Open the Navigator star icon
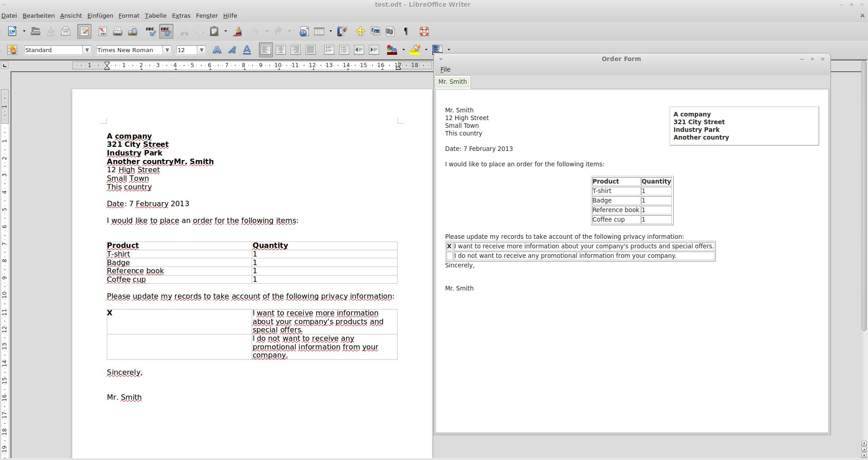 pyautogui.click(x=360, y=31)
